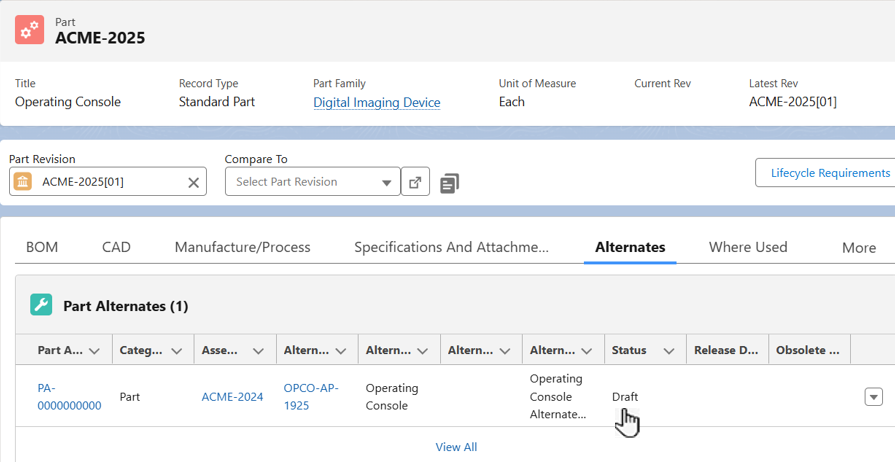The height and width of the screenshot is (462, 895).
Task: Open the Digital Imaging Device part family link
Action: pyautogui.click(x=376, y=102)
